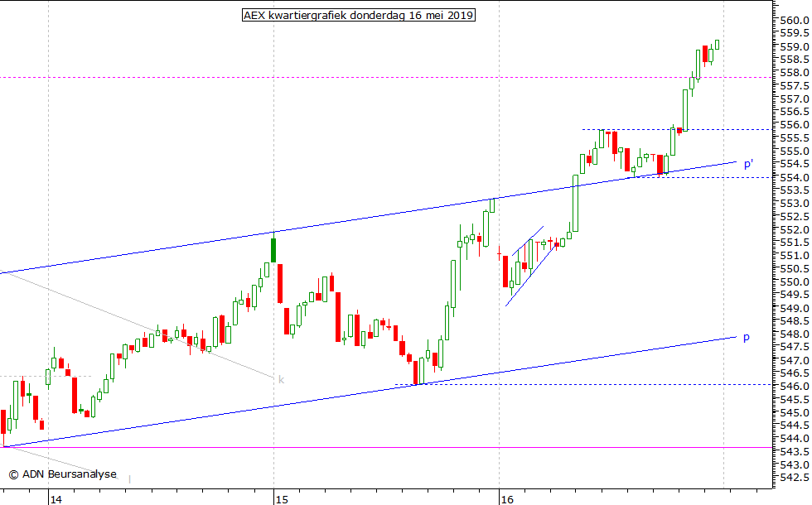Select the date label 14 on time axis
The image size is (812, 505).
56,499
